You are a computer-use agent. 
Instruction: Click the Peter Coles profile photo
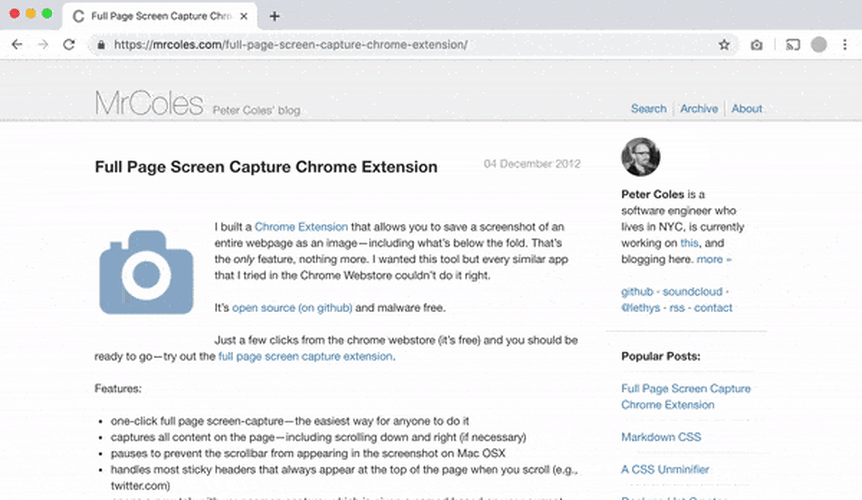[x=640, y=157]
